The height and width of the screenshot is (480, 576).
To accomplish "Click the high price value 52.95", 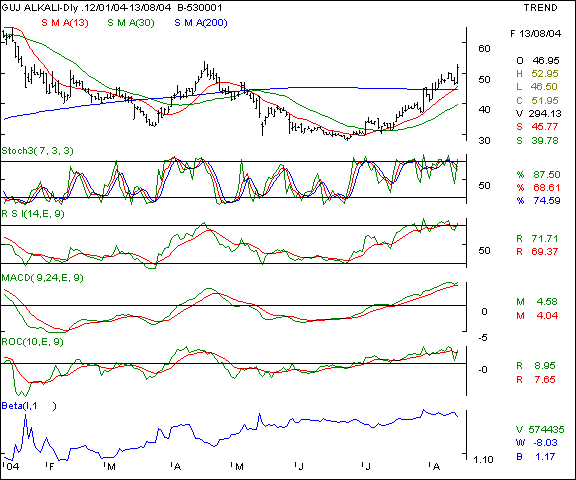I will tap(545, 74).
